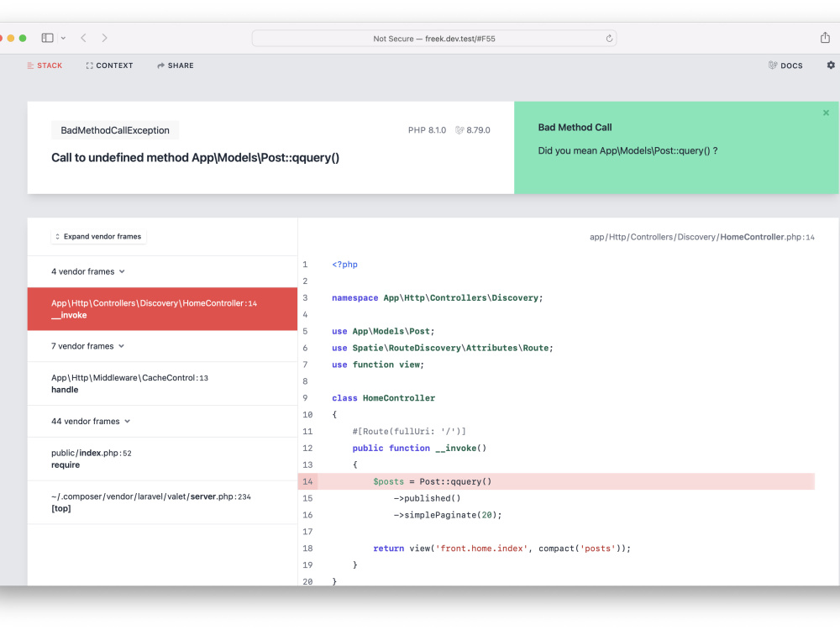Click the expand arrows icon in vendor button
This screenshot has width=840, height=630.
point(57,236)
